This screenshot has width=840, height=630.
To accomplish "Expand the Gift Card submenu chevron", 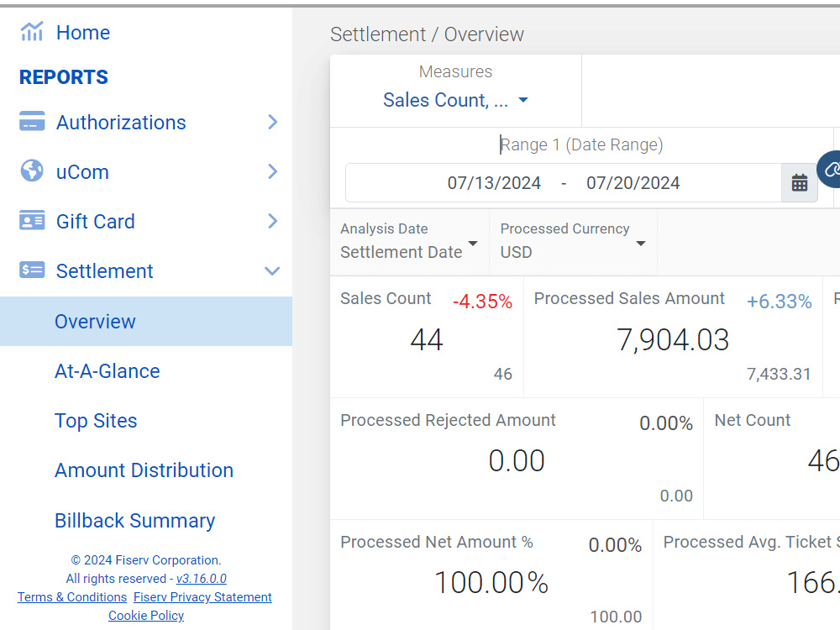I will click(273, 221).
